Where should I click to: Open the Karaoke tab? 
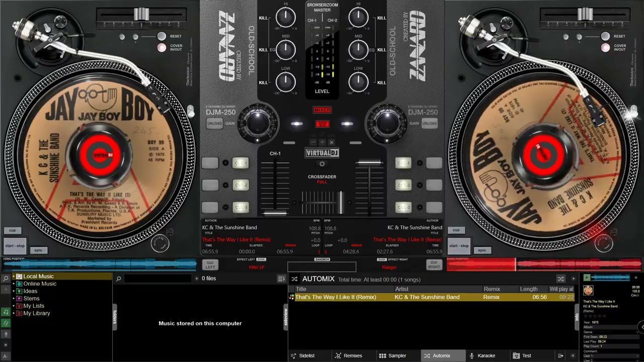pos(488,356)
